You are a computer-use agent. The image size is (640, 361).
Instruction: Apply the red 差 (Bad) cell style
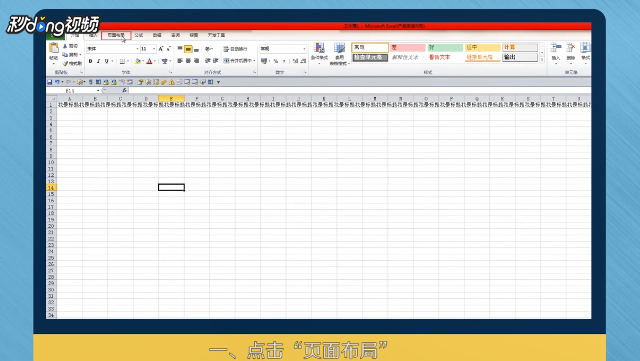click(407, 47)
